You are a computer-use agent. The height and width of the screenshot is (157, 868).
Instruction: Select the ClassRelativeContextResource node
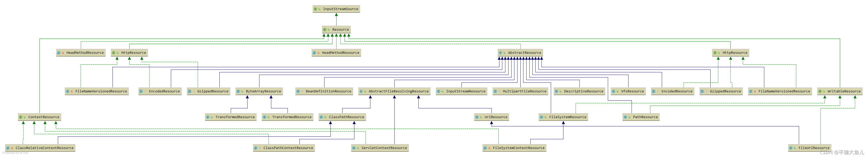pyautogui.click(x=40, y=148)
